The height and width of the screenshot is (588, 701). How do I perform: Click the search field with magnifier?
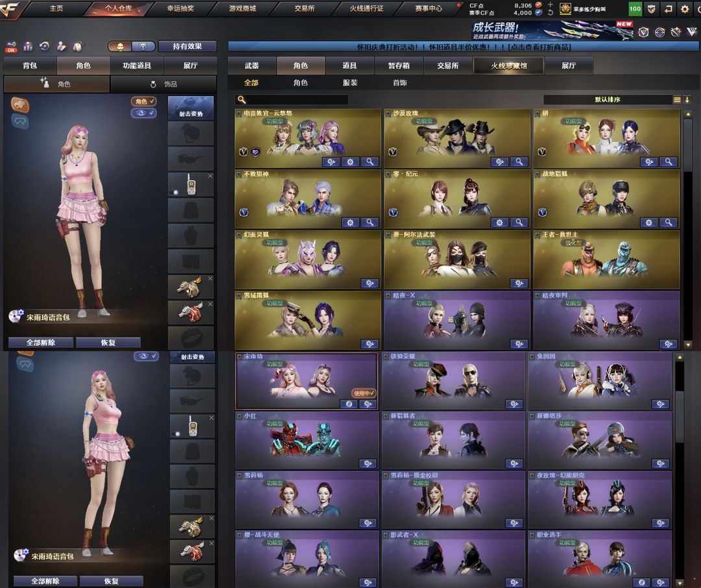(x=292, y=100)
